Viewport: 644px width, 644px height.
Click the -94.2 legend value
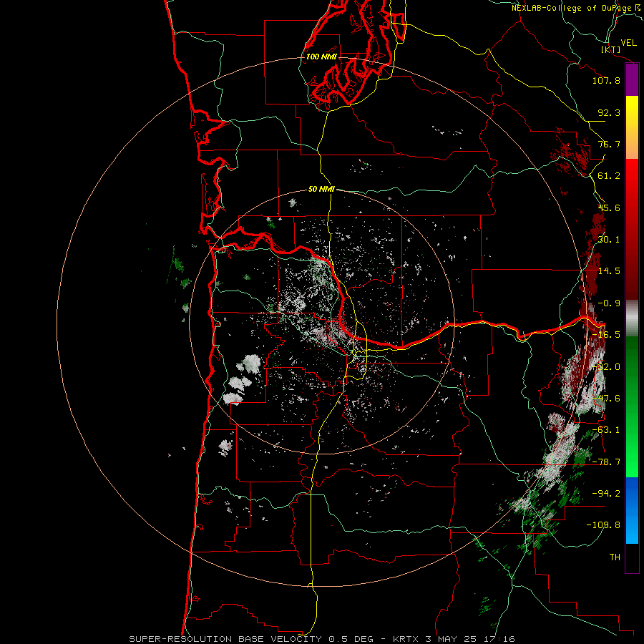click(x=606, y=494)
